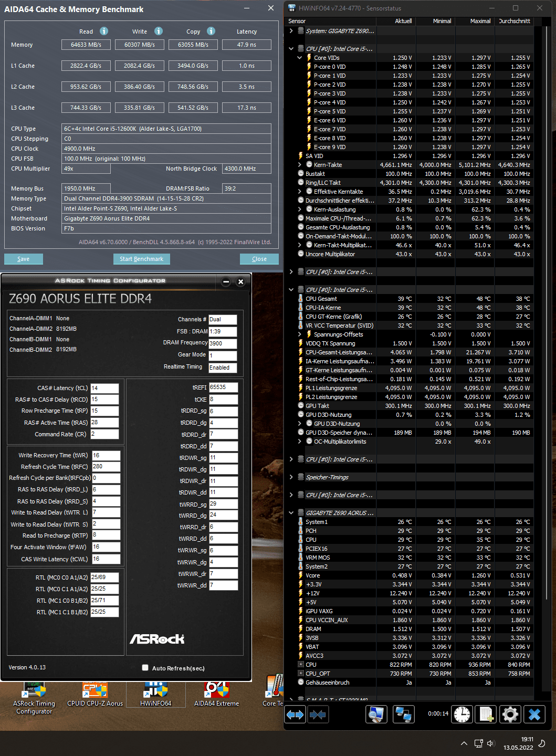Image resolution: width=556 pixels, height=756 pixels.
Task: Click the Start Benchmark button
Action: (141, 259)
